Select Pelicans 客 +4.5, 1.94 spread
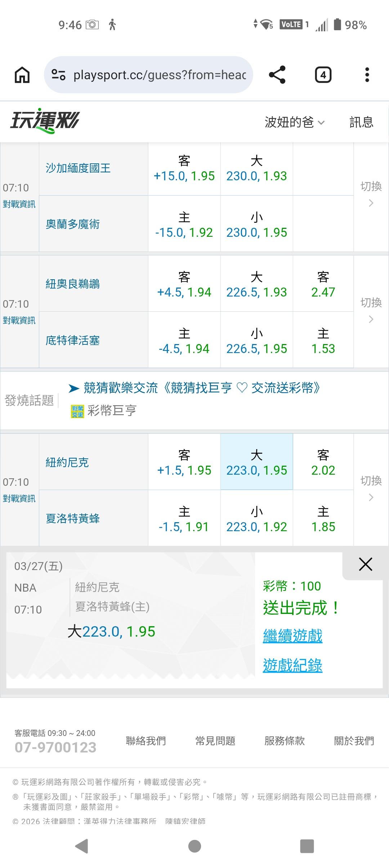Viewport: 389px width, 868px height. point(184,284)
